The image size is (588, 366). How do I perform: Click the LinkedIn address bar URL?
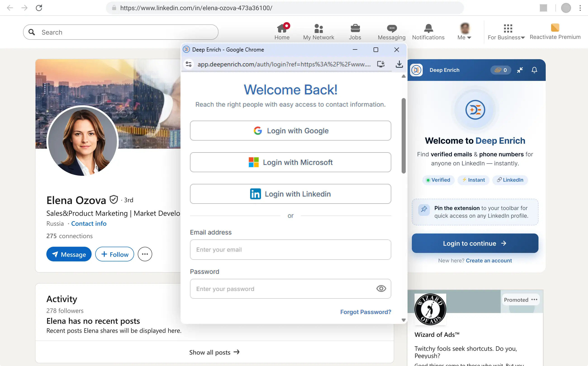pos(196,8)
